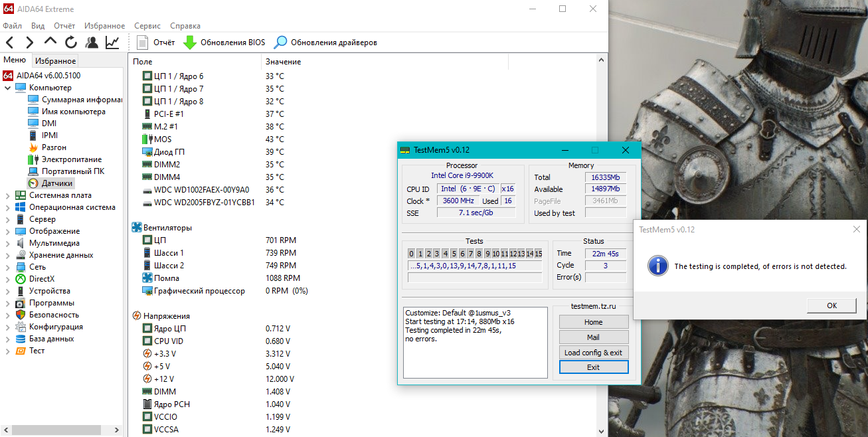Click the Home button in TestMem5
Viewport: 868px width, 437px height.
594,322
